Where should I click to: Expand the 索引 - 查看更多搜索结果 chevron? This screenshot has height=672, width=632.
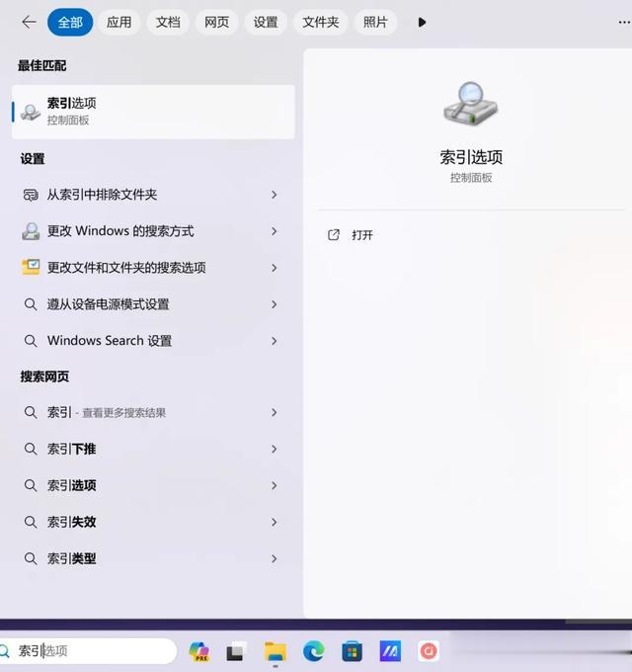point(275,412)
